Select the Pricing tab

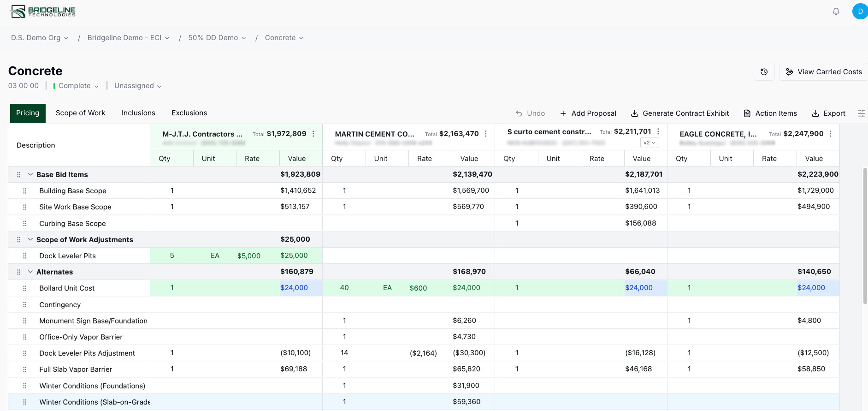tap(28, 113)
